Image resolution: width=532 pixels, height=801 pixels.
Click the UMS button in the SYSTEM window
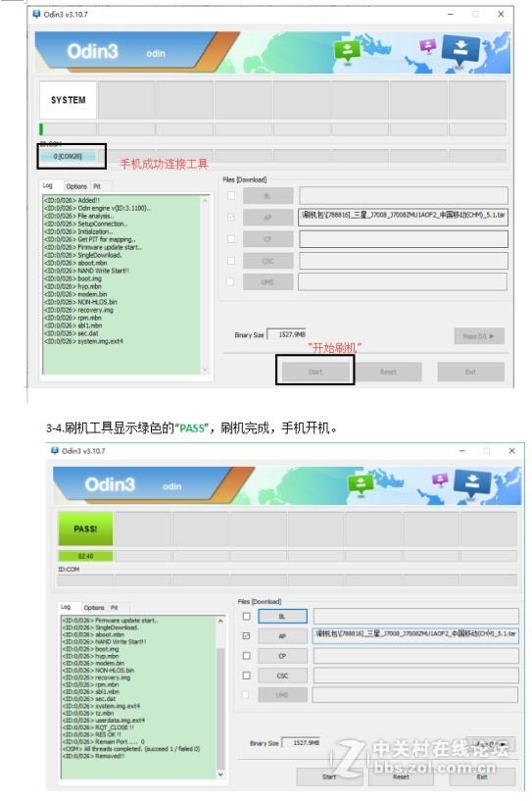[x=268, y=282]
